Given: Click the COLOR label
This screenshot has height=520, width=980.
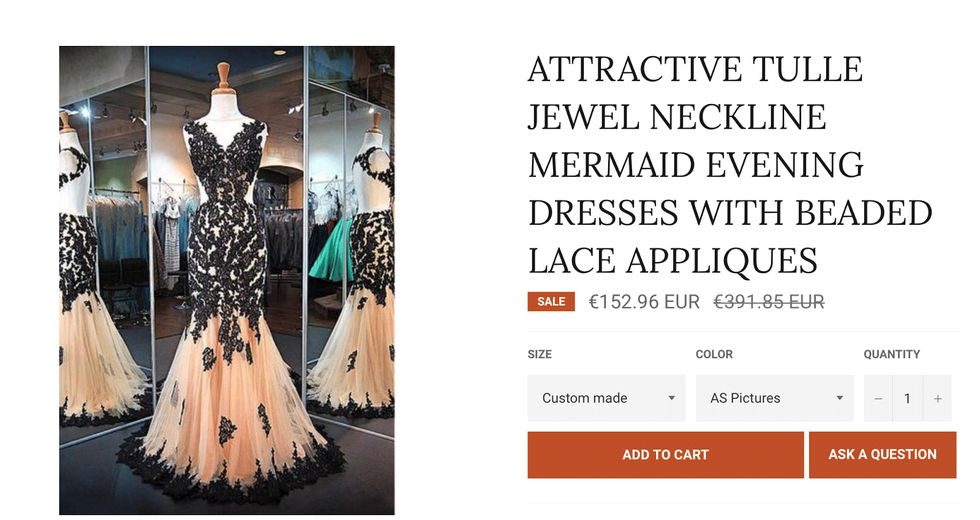Looking at the screenshot, I should click(x=714, y=354).
